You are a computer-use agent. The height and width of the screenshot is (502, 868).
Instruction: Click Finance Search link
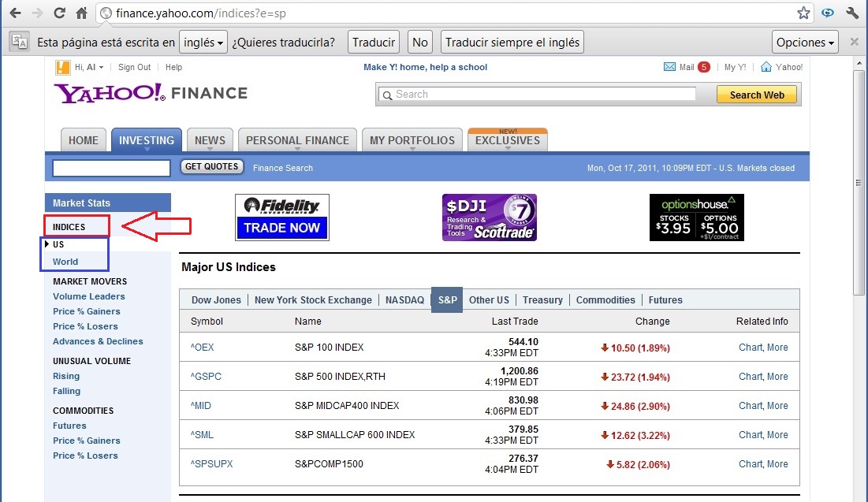[283, 168]
